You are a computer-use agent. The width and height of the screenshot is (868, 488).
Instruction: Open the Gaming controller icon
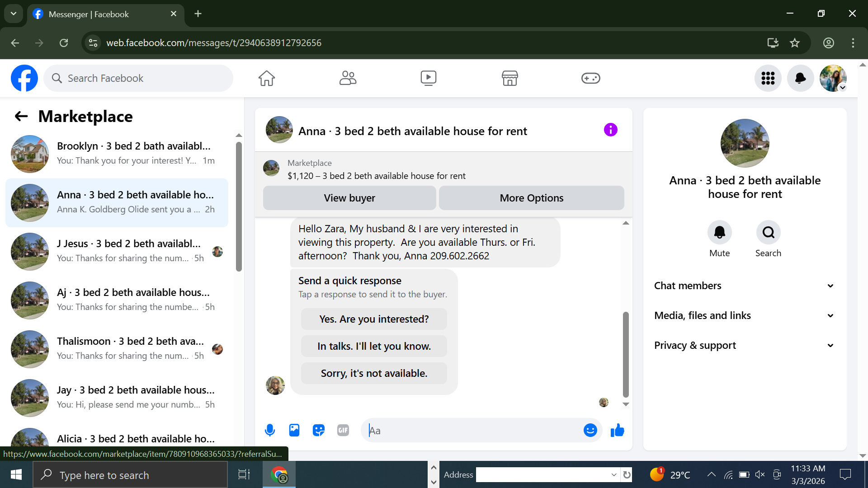coord(590,78)
